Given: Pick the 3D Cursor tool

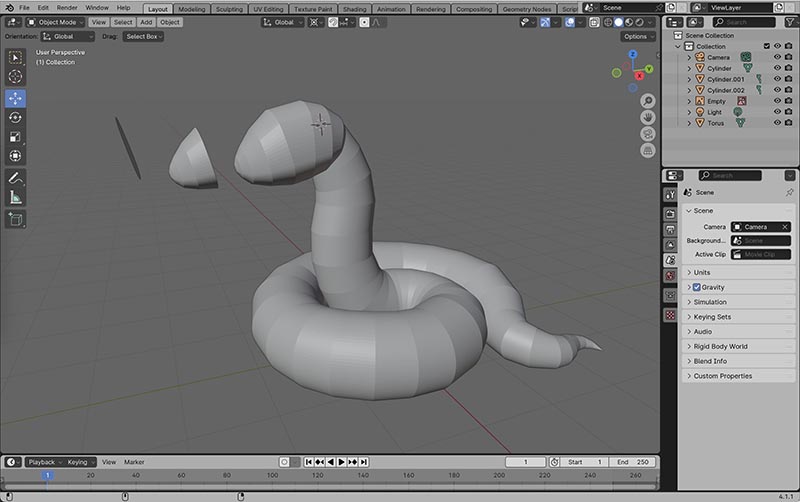Looking at the screenshot, I should click(x=16, y=76).
